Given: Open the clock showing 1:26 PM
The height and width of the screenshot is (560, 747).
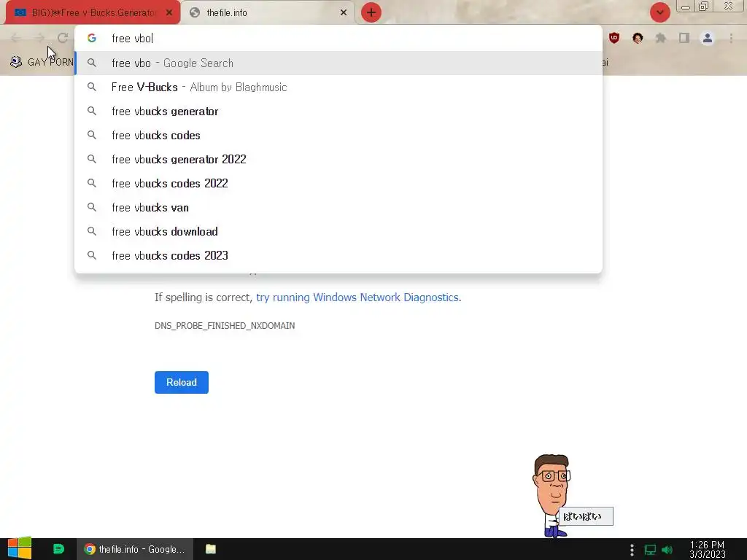Looking at the screenshot, I should (x=707, y=550).
